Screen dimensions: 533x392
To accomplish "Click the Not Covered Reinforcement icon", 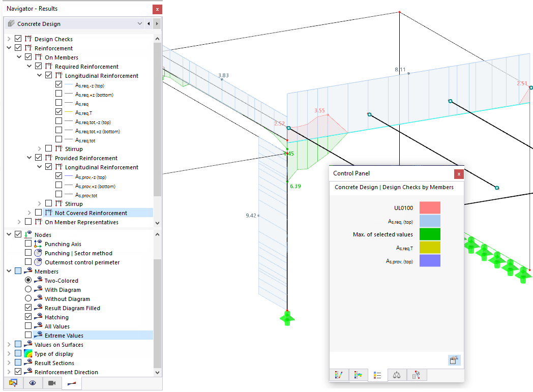I will 49,213.
